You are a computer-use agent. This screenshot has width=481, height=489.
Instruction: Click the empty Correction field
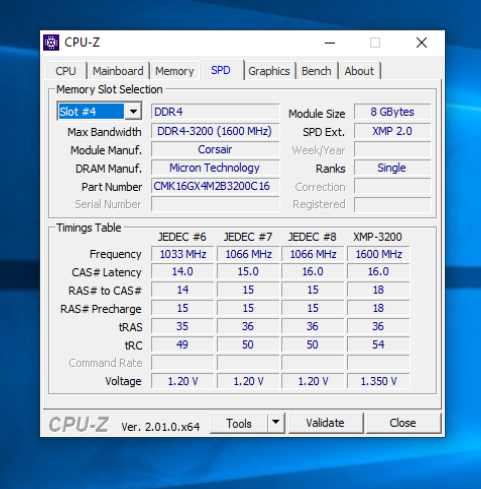392,186
